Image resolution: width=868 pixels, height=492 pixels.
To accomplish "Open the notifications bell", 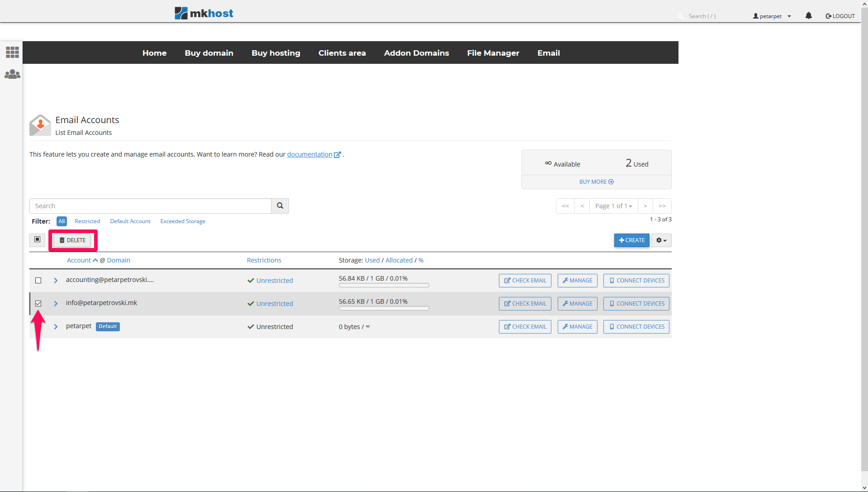I will [808, 16].
